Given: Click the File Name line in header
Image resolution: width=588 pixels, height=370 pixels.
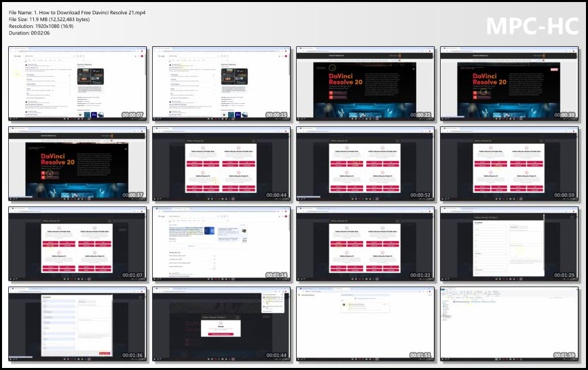Looking at the screenshot, I should [x=77, y=12].
